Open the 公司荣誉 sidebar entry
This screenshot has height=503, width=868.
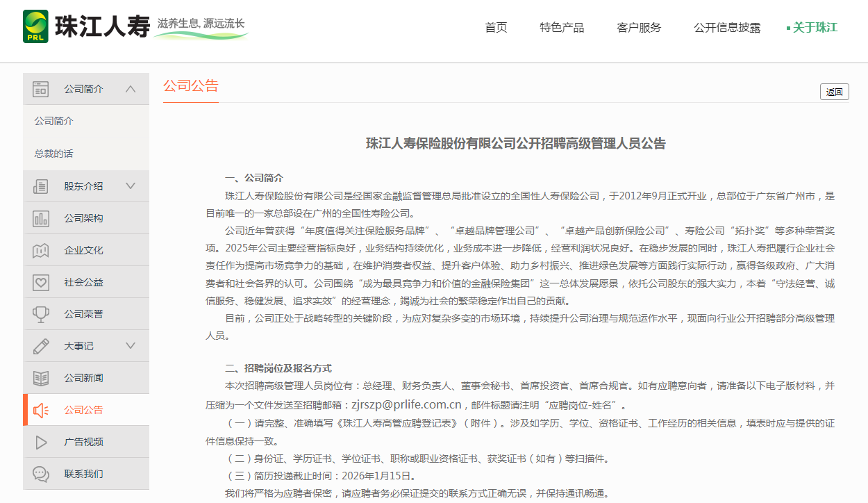(x=86, y=314)
